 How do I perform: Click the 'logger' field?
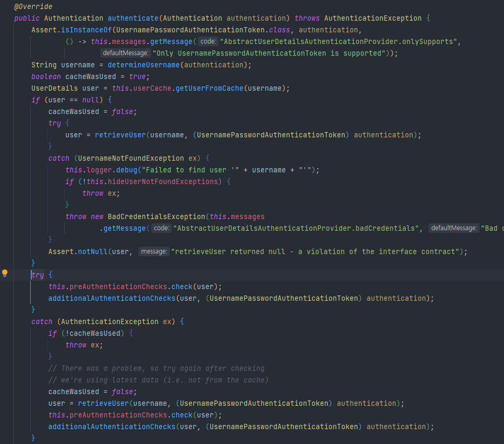pyautogui.click(x=99, y=170)
